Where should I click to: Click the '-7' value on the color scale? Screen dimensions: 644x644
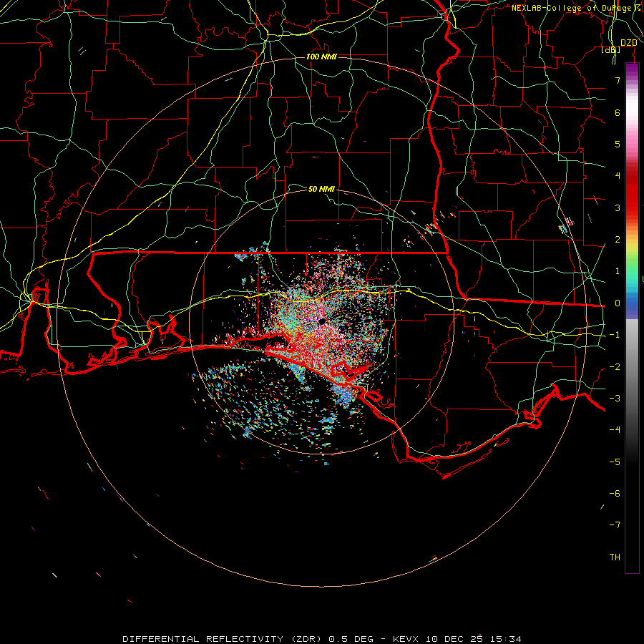point(615,525)
